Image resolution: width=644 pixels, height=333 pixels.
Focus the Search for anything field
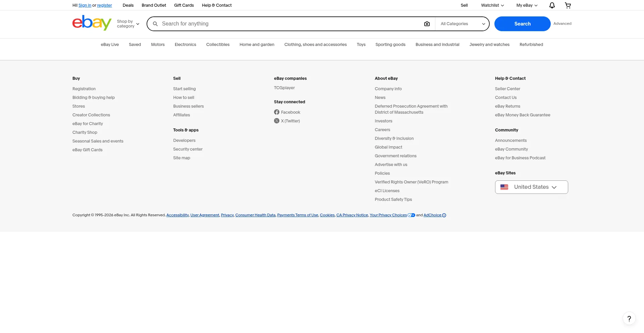coord(290,24)
